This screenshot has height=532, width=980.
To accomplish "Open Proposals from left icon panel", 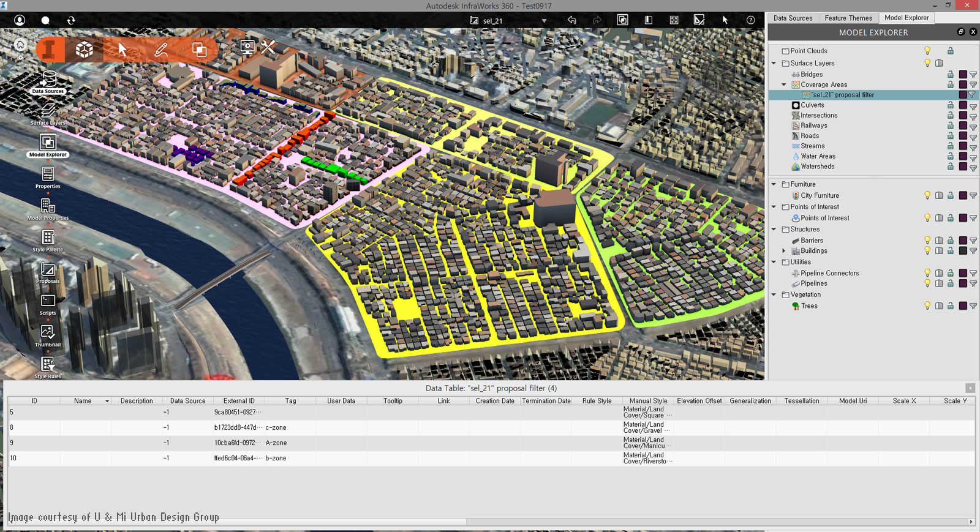I will (x=48, y=273).
